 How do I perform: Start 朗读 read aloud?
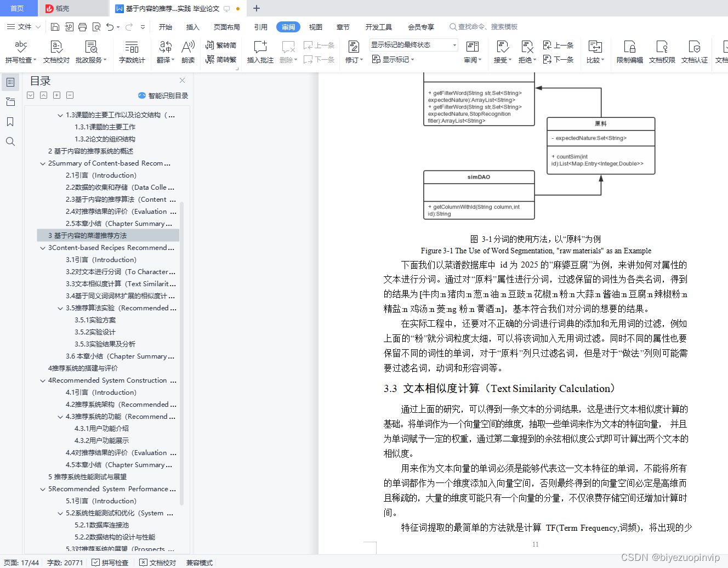point(188,52)
